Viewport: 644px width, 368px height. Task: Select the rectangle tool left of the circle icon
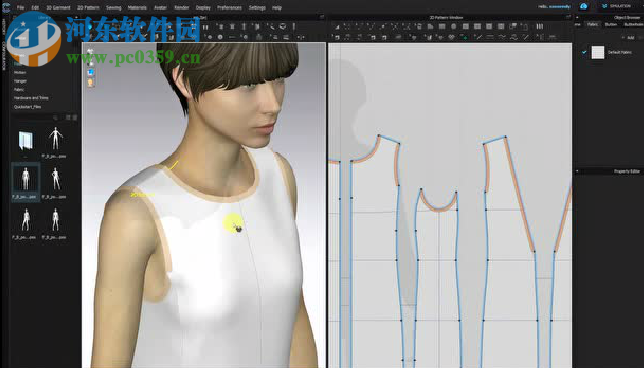tap(442, 27)
